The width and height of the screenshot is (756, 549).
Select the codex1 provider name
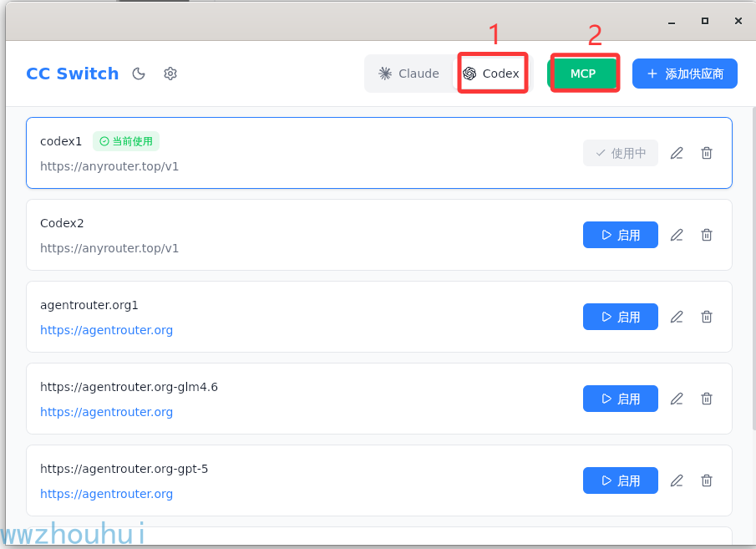61,141
